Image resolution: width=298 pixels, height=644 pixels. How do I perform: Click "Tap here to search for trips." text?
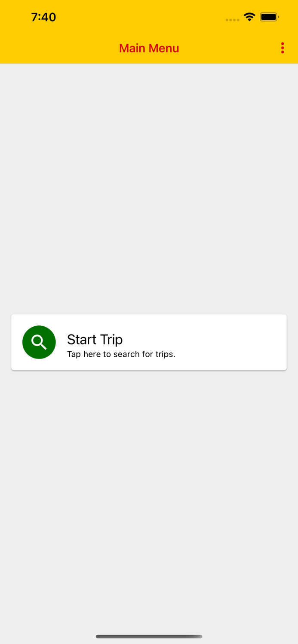121,354
